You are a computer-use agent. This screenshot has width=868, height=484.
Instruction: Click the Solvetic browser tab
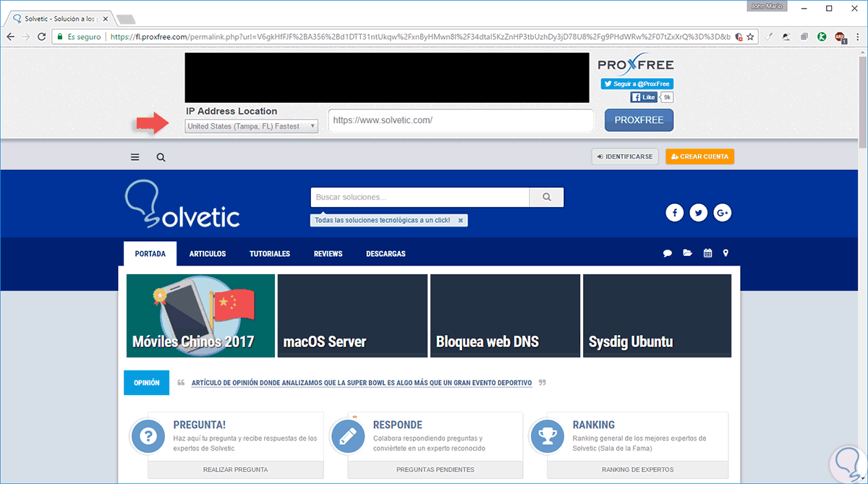point(60,17)
